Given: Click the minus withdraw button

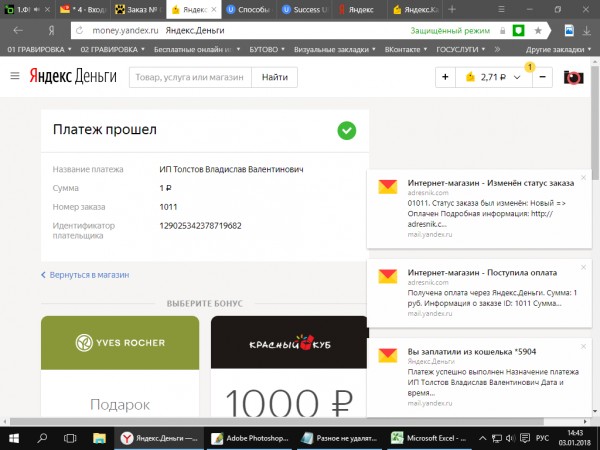Looking at the screenshot, I should click(542, 77).
